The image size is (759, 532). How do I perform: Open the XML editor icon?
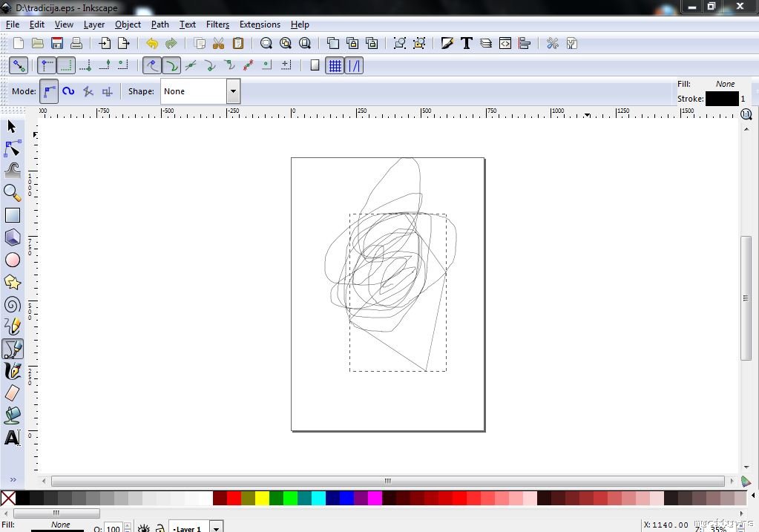pos(505,43)
